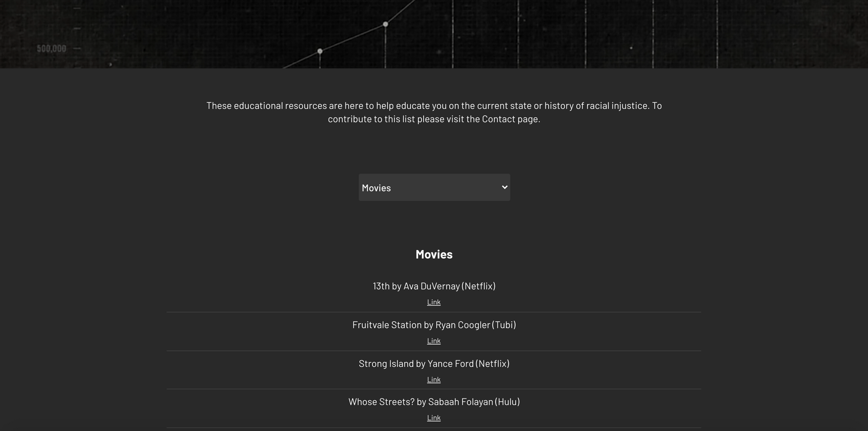
Task: Select the Whose Streets? by Sabaah Folayan entry
Action: (x=434, y=402)
